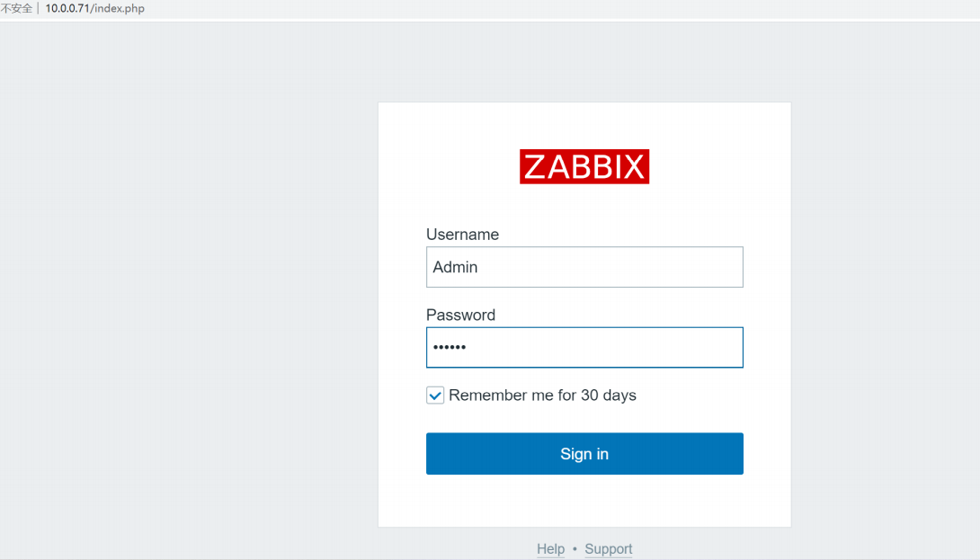The height and width of the screenshot is (560, 980).
Task: Click the bullet separator between Help and Support
Action: tap(575, 549)
